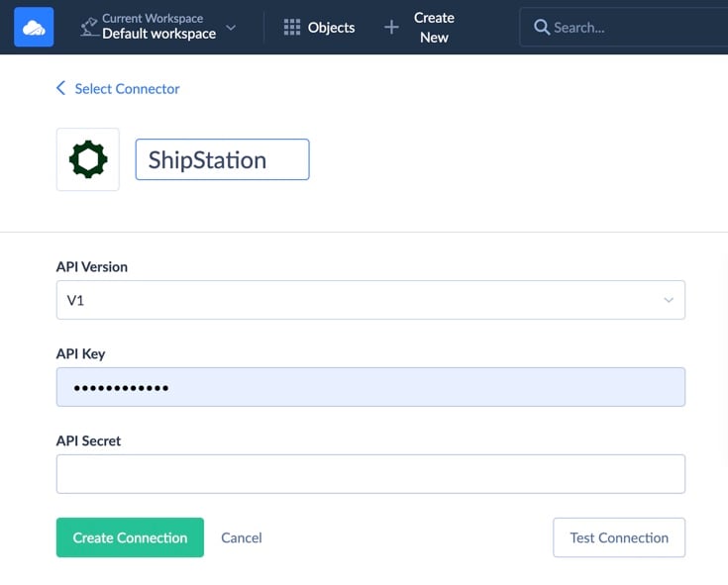Focus the ShipStation connection name field
The image size is (728, 585).
click(x=222, y=159)
